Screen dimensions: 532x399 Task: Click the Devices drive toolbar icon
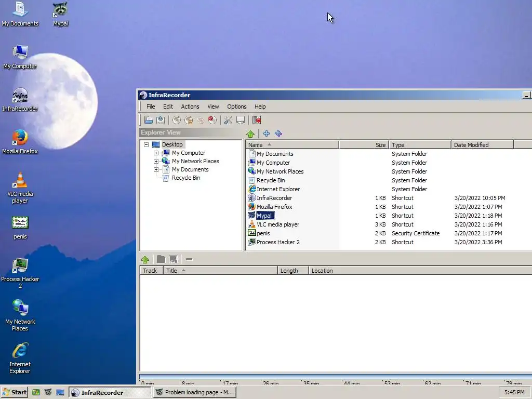click(x=240, y=120)
